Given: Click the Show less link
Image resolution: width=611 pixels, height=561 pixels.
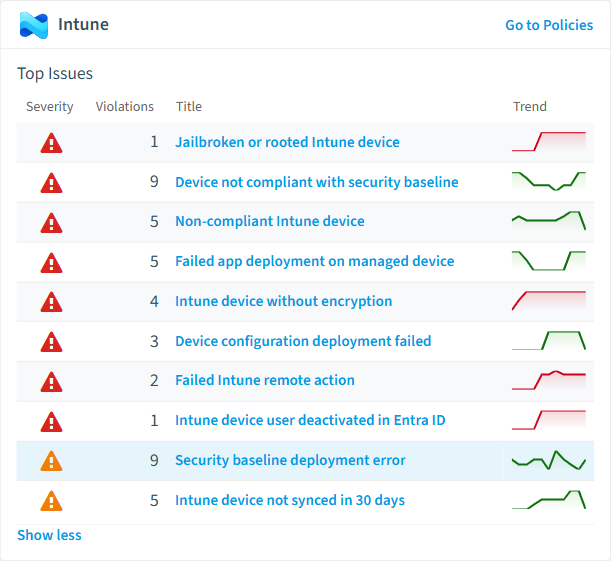Looking at the screenshot, I should pyautogui.click(x=49, y=535).
